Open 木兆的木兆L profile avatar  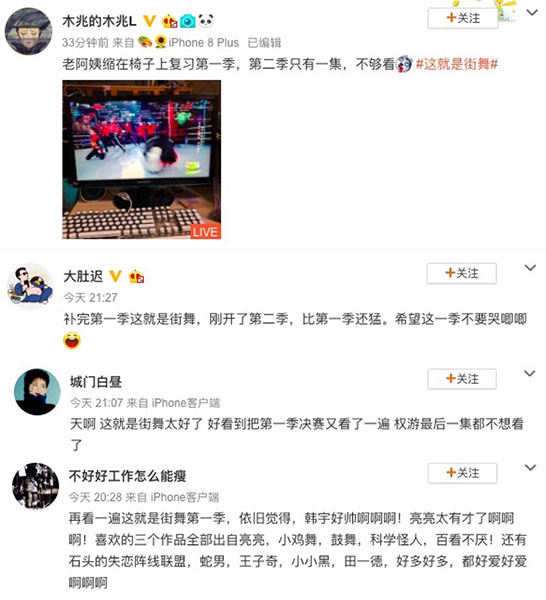click(x=28, y=31)
